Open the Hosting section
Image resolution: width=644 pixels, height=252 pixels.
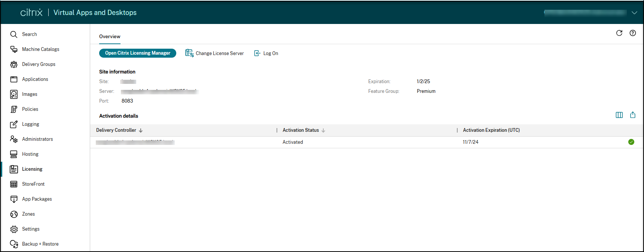[x=30, y=154]
